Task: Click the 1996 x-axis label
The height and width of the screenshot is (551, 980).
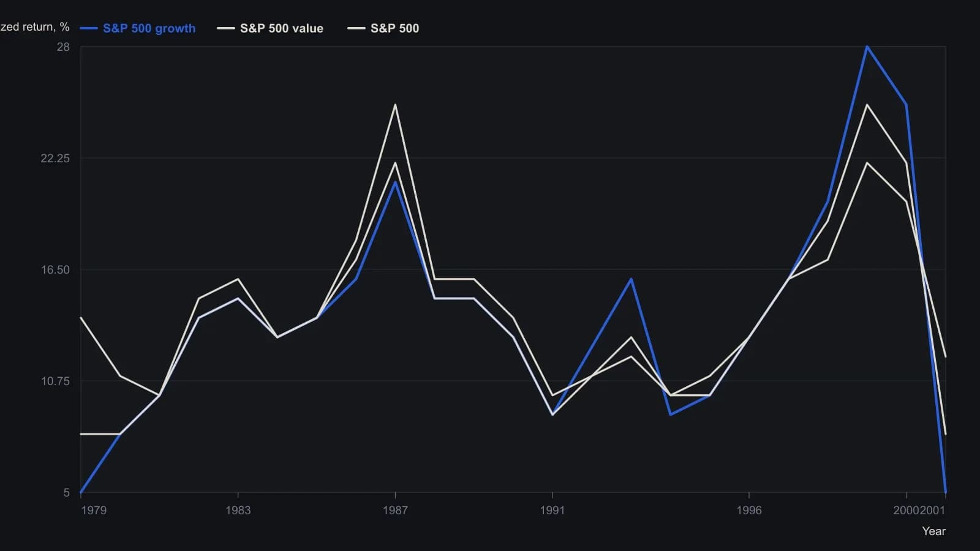Action: (x=749, y=511)
